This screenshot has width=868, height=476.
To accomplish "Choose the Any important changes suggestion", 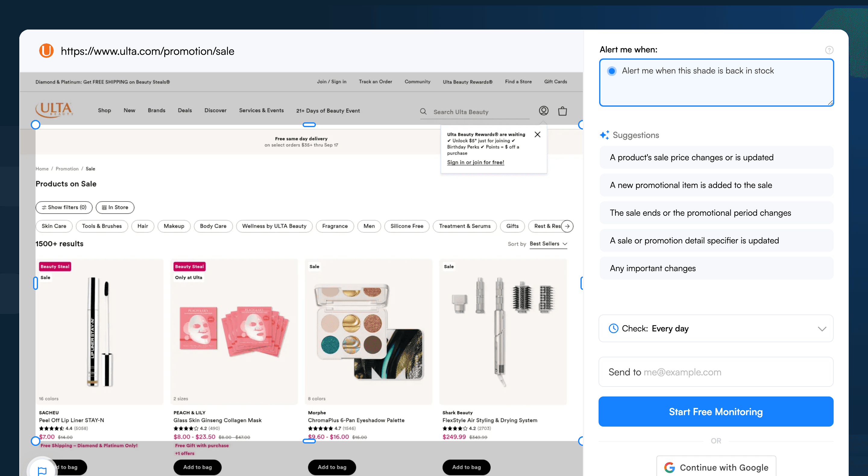I will click(x=716, y=268).
